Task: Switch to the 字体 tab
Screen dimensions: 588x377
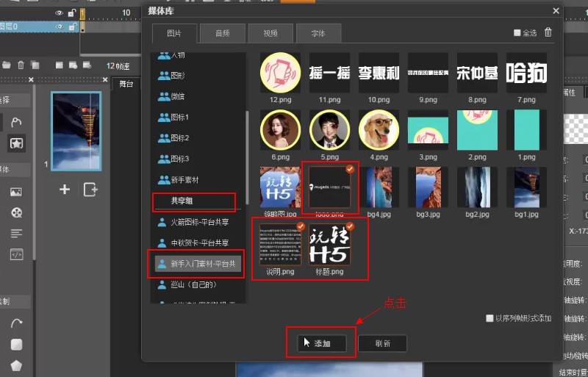Action: (x=319, y=33)
